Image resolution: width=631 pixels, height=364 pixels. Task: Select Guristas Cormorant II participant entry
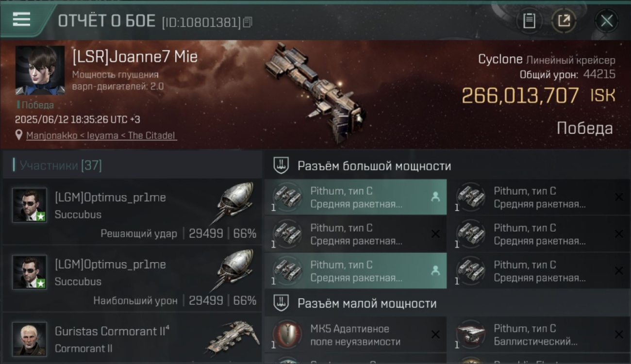[x=132, y=339]
